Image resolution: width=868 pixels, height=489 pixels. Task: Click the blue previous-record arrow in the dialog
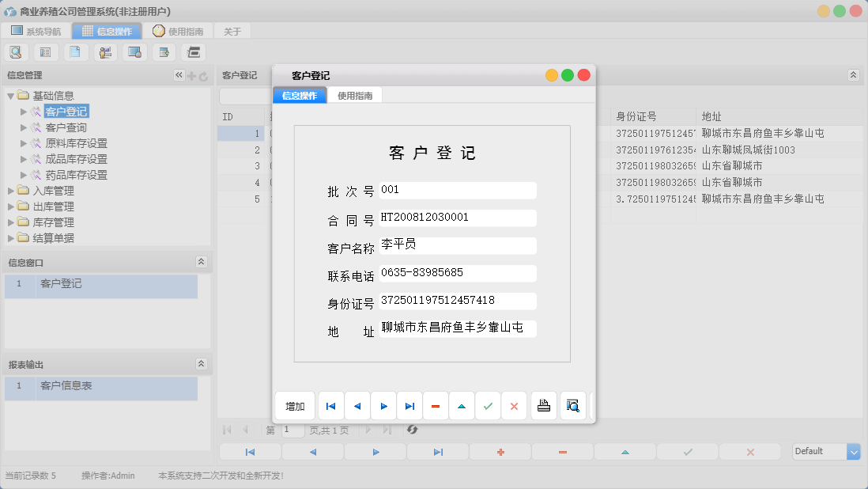(x=357, y=405)
